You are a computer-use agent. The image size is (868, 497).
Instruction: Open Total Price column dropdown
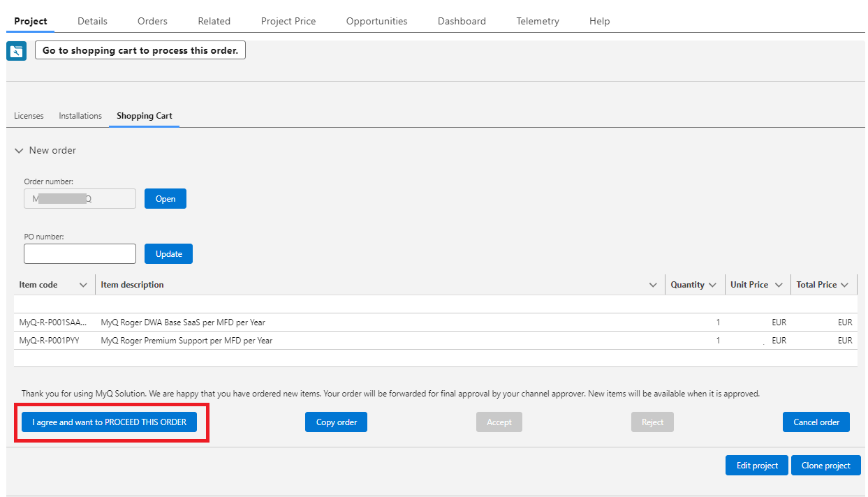[x=844, y=285]
